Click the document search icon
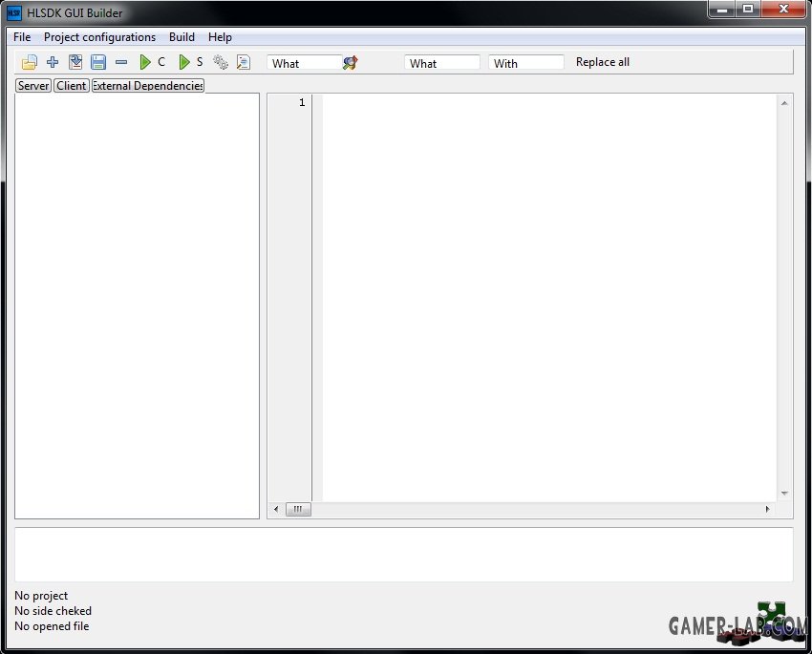The height and width of the screenshot is (654, 812). click(x=244, y=62)
